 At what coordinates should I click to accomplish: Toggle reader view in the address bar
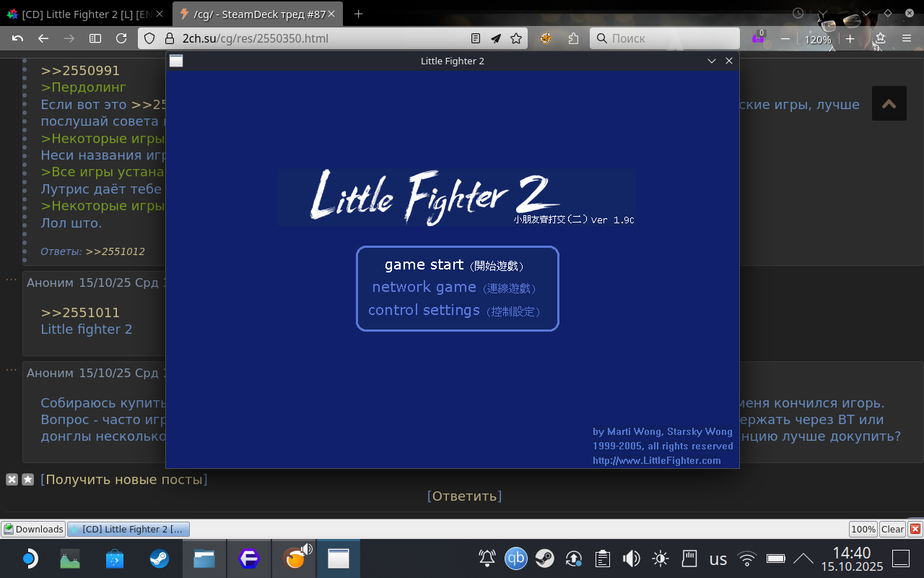(x=476, y=38)
